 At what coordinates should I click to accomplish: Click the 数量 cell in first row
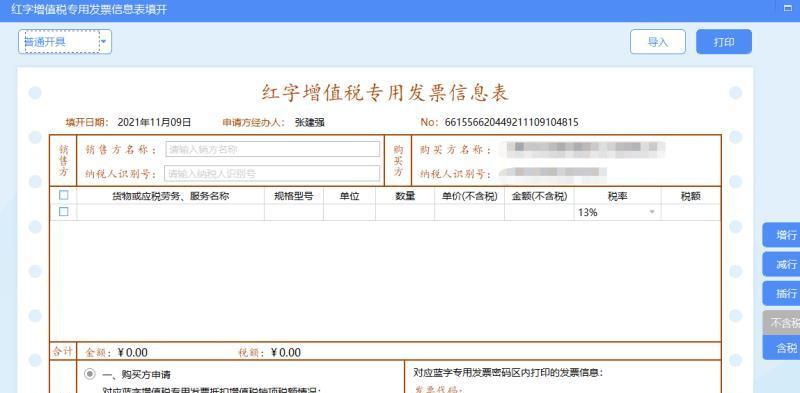(x=405, y=212)
